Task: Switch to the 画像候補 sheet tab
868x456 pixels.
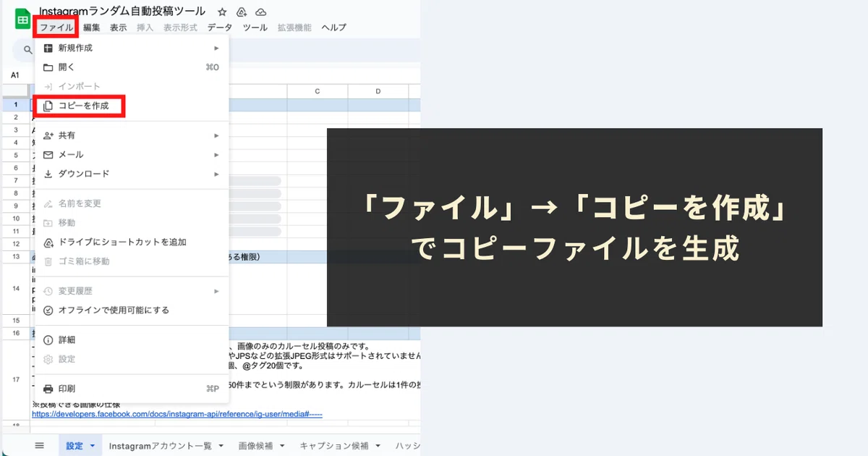Action: pos(257,446)
